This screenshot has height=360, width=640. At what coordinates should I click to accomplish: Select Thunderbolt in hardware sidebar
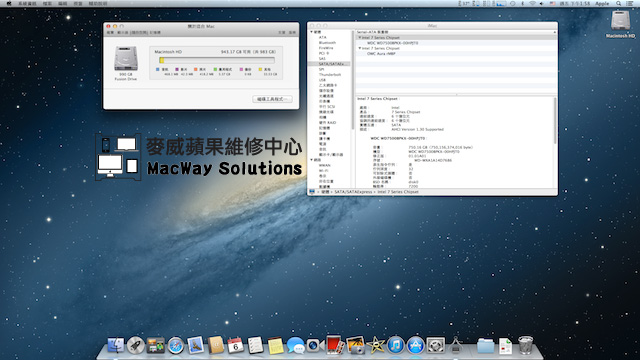click(x=329, y=75)
